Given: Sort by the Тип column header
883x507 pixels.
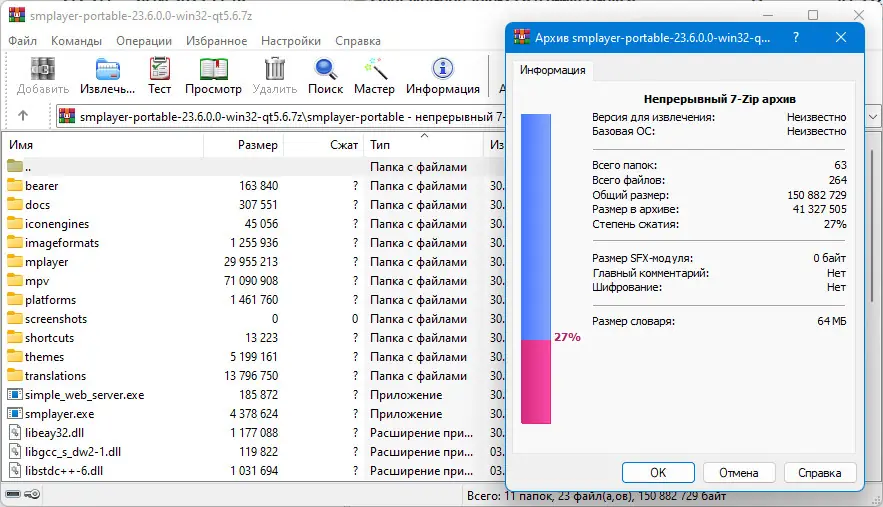Looking at the screenshot, I should point(423,145).
